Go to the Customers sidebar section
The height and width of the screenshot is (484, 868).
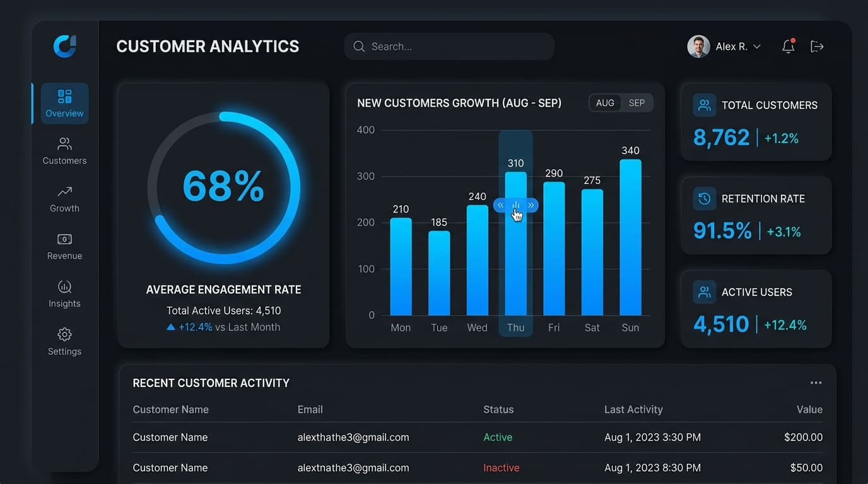click(x=64, y=151)
